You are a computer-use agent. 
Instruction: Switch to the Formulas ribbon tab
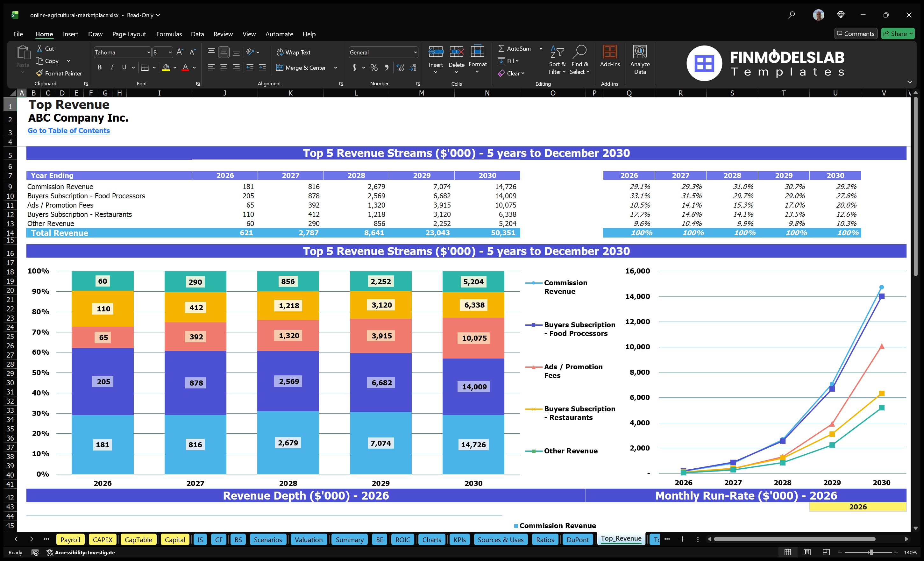[x=169, y=34]
